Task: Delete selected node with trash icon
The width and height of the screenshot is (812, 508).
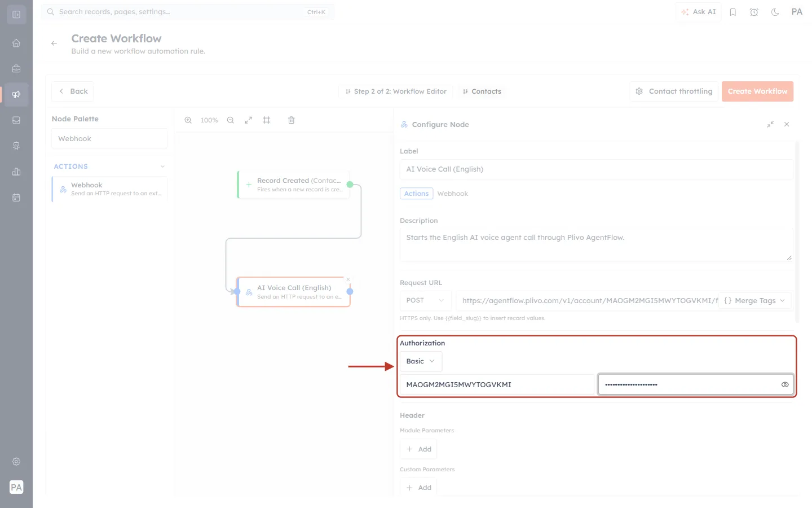Action: (x=292, y=120)
